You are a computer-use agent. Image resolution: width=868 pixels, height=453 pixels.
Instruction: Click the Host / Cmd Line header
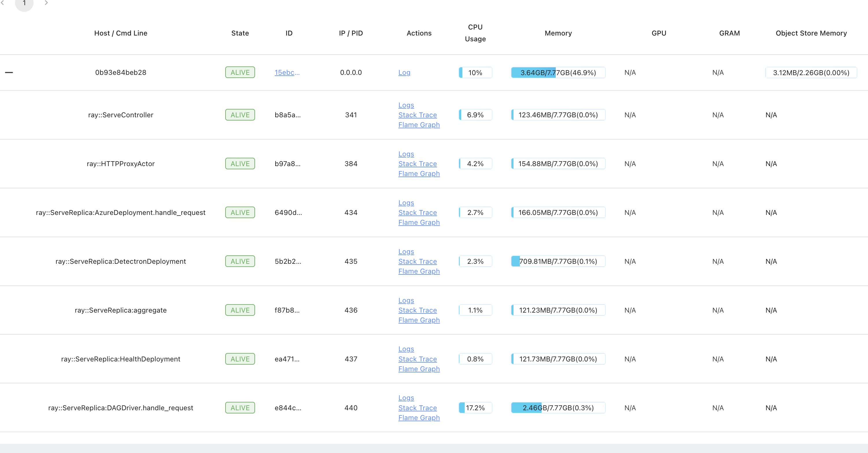(121, 33)
